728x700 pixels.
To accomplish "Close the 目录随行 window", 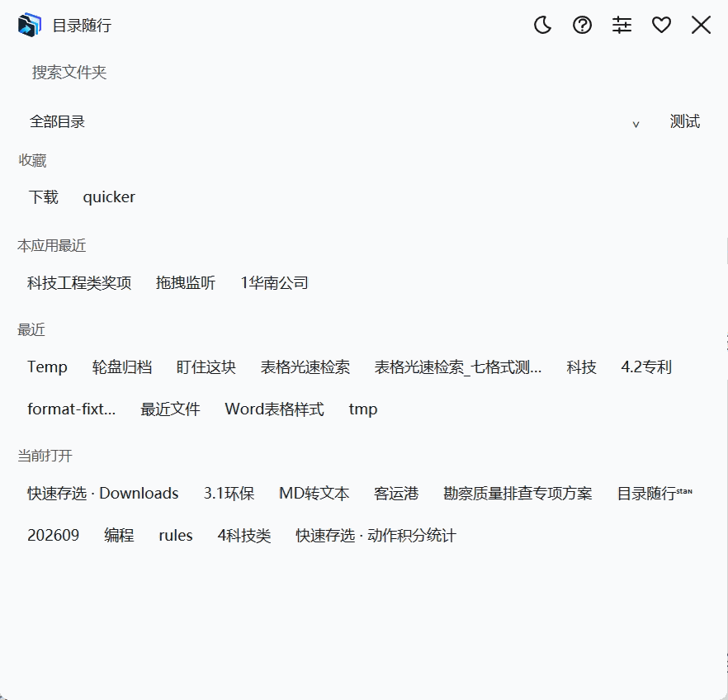I will click(x=701, y=25).
